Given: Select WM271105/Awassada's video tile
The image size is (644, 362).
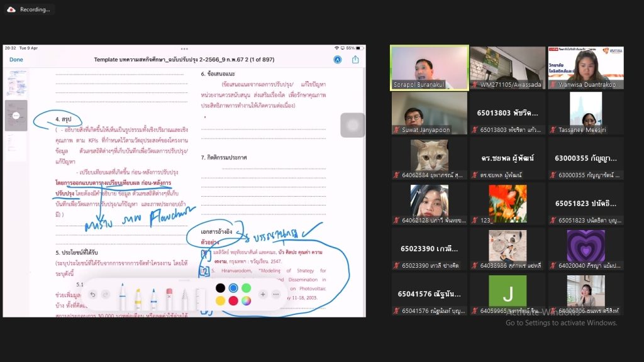Looking at the screenshot, I should (x=508, y=68).
